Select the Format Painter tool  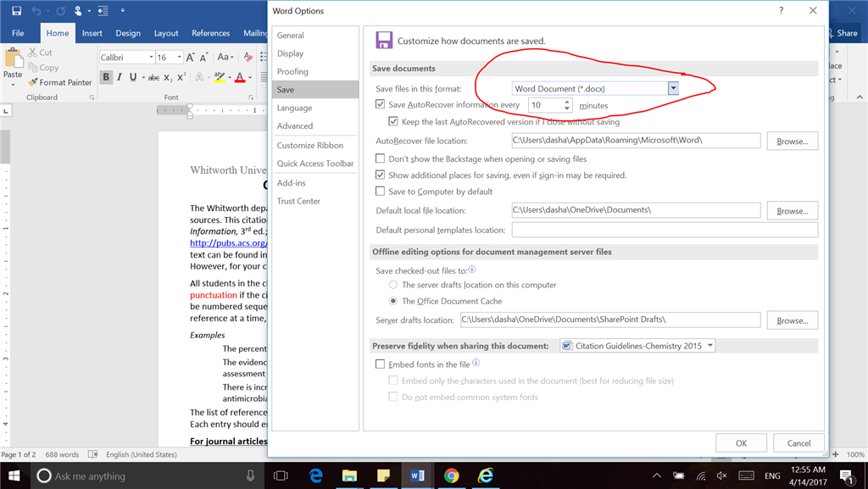tap(60, 82)
